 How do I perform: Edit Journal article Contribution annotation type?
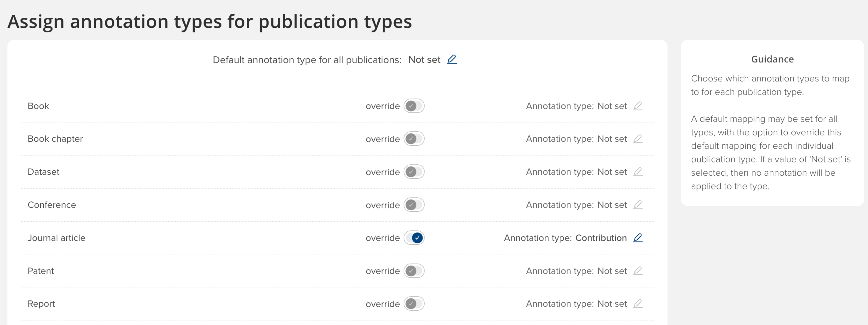pyautogui.click(x=637, y=238)
